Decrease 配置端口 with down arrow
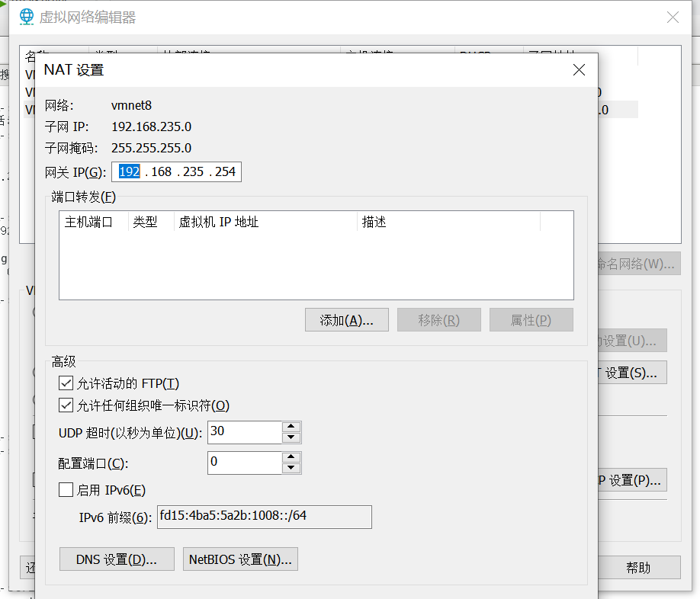700x599 pixels. (x=291, y=468)
